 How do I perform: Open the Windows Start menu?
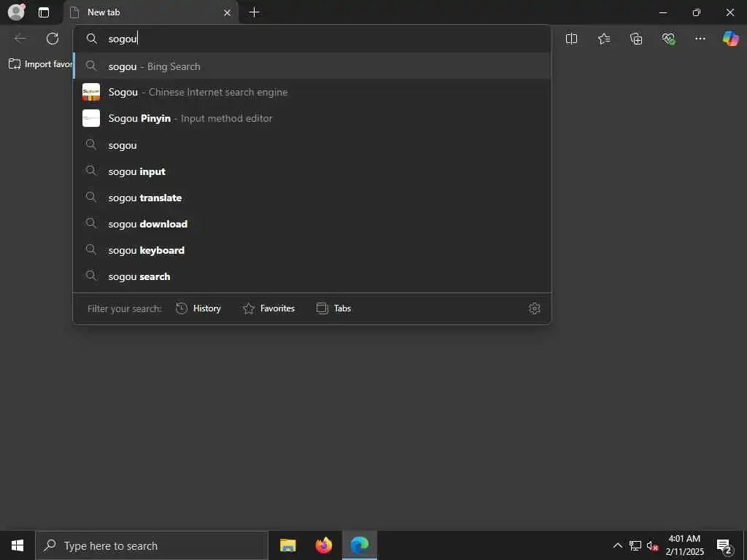click(18, 545)
